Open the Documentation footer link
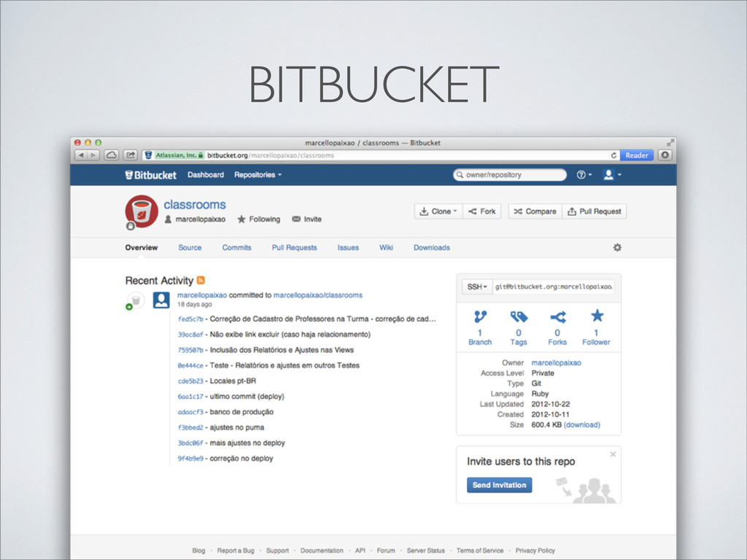This screenshot has width=747, height=560. tap(322, 551)
